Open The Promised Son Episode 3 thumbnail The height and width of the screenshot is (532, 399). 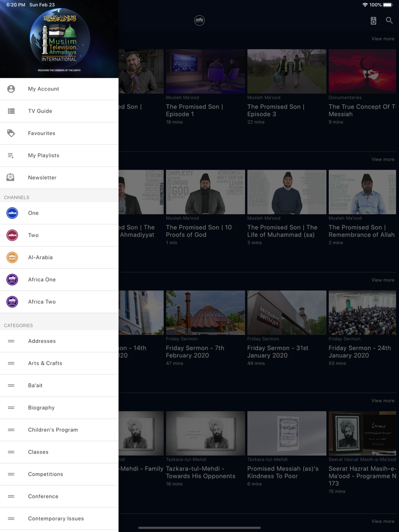[287, 71]
